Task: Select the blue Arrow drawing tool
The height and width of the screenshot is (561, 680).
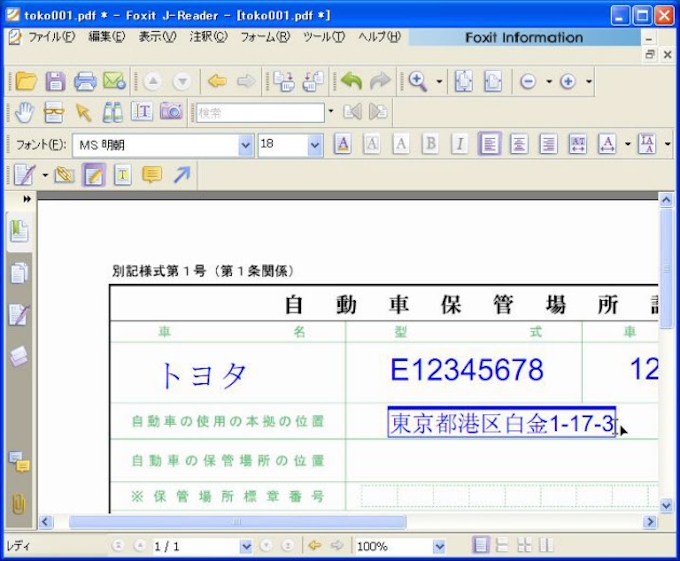Action: click(181, 176)
